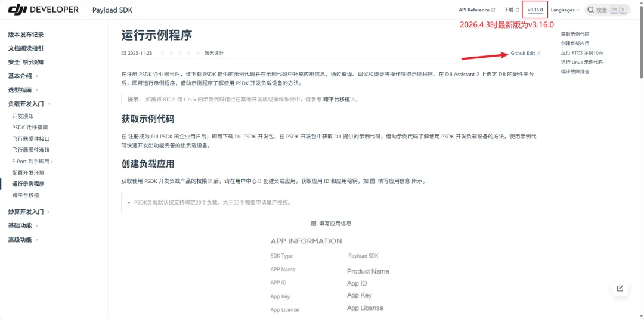
Task: Click the 暂无评分 rating label
Action: point(214,53)
